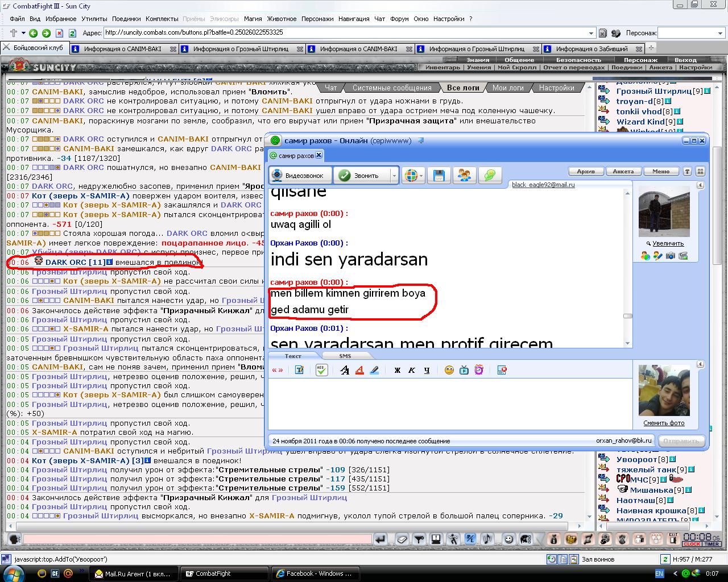Image resolution: width=728 pixels, height=582 pixels.
Task: Click the green refresh icon near H:957
Action: [x=665, y=559]
